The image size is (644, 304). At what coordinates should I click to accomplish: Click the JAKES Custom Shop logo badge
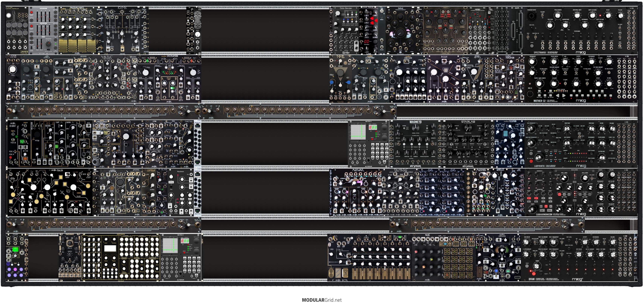[24, 52]
